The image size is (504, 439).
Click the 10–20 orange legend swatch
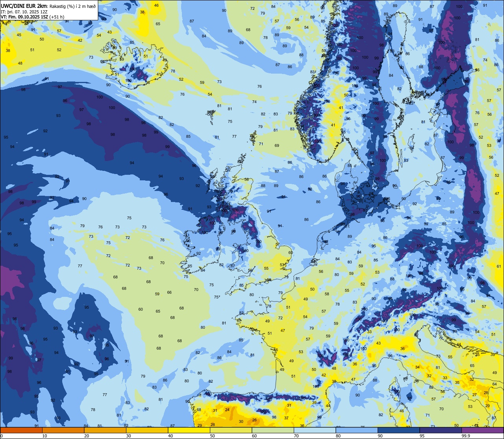(63, 430)
